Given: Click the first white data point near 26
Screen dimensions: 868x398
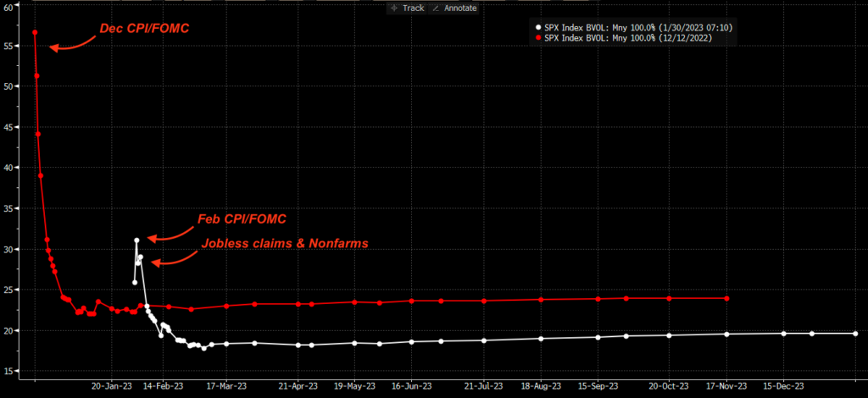Looking at the screenshot, I should [135, 283].
